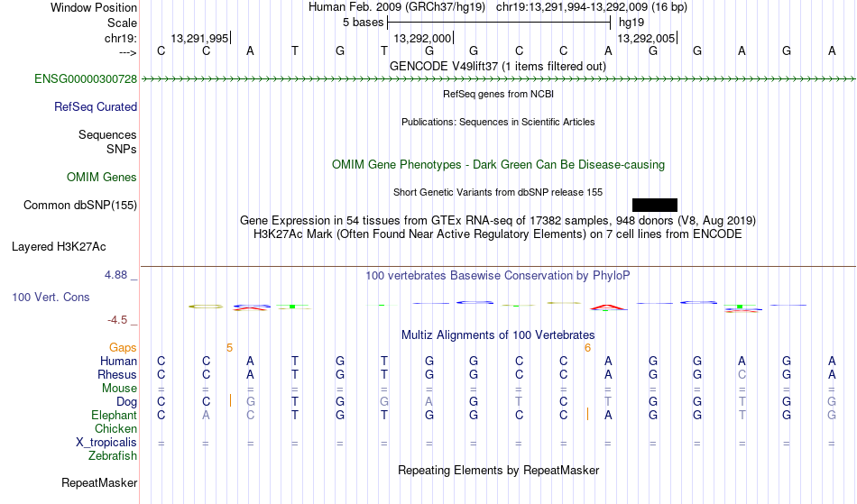Screen dimensions: 857x504
Task: Click Multiz Alignments of 100 Vertebrates title
Action: 498,335
